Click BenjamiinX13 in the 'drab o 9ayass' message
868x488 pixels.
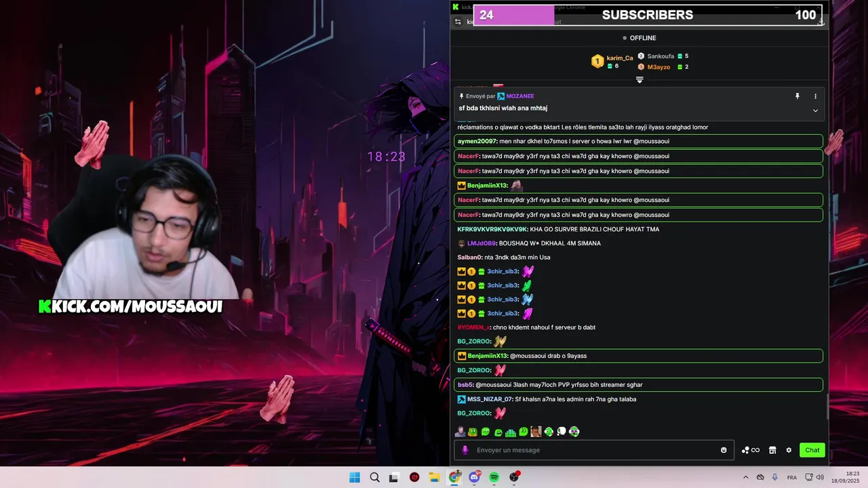[487, 356]
